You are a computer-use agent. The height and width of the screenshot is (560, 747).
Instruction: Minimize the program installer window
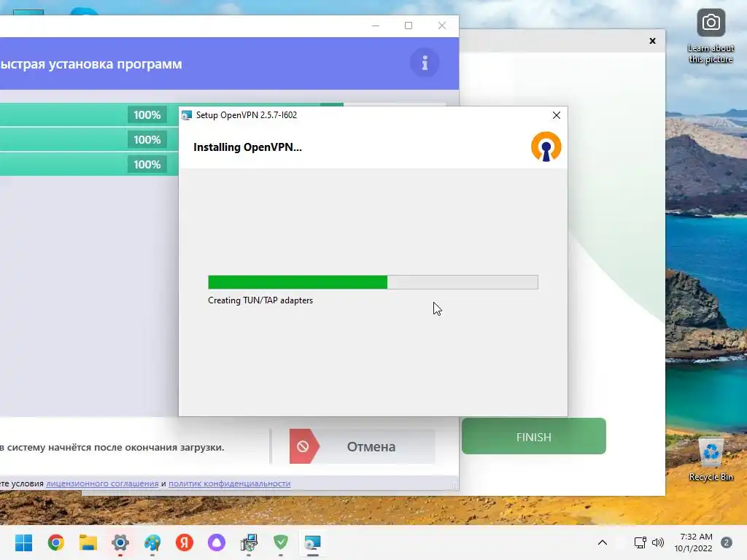pyautogui.click(x=376, y=26)
